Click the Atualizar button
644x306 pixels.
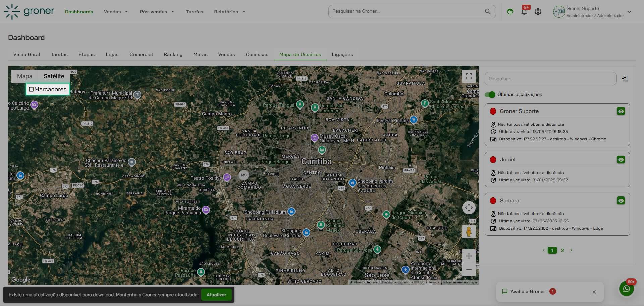coord(216,295)
